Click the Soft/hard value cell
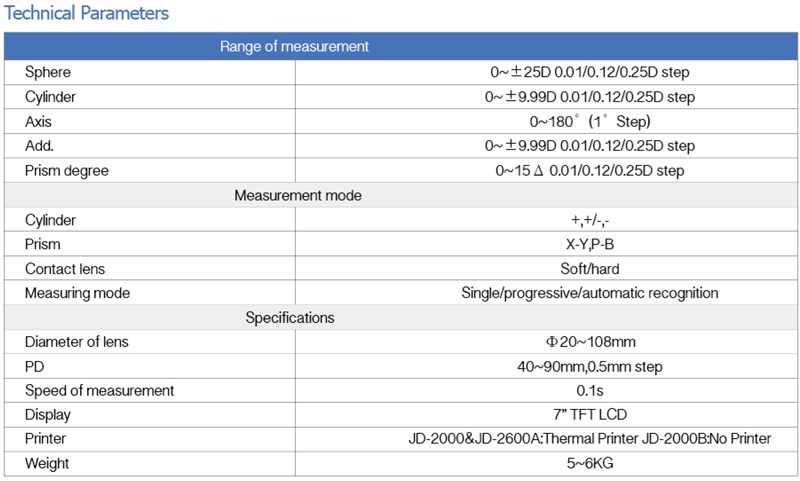This screenshot has width=800, height=481. click(x=589, y=268)
